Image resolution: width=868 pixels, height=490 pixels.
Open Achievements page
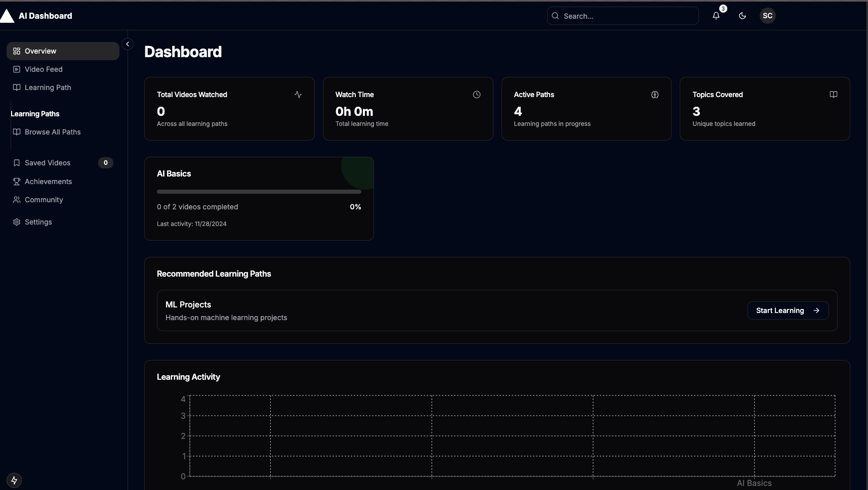[x=63, y=182]
